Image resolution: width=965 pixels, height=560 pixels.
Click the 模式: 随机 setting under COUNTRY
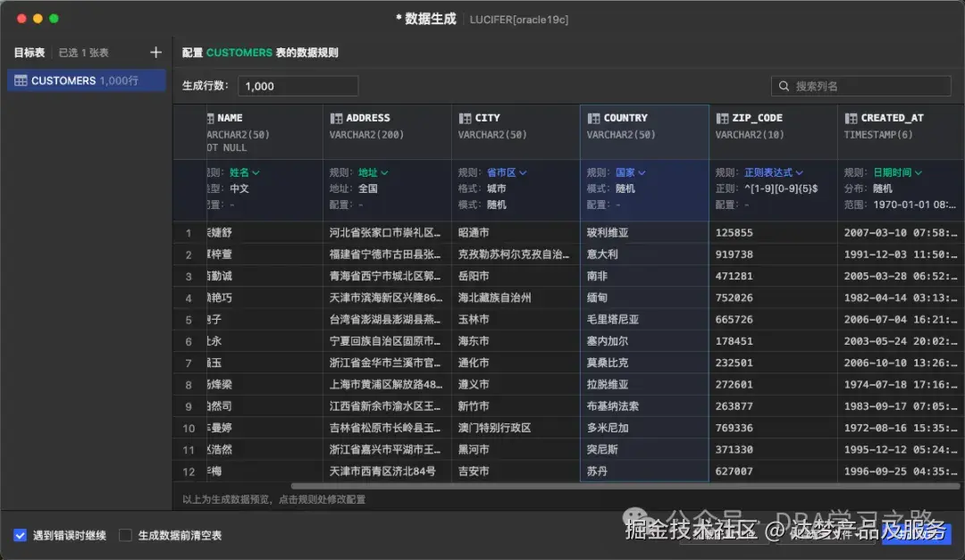coord(610,189)
